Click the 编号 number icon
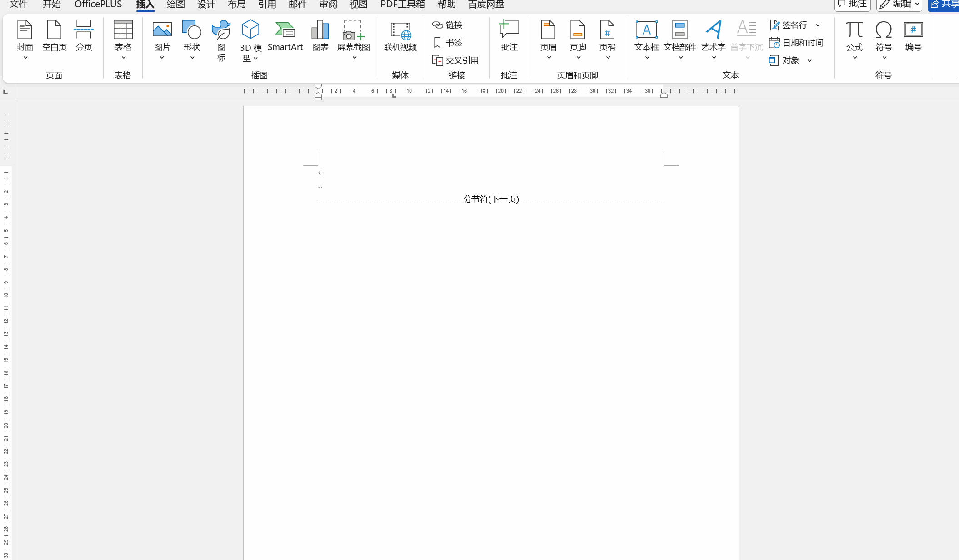 coord(913,35)
